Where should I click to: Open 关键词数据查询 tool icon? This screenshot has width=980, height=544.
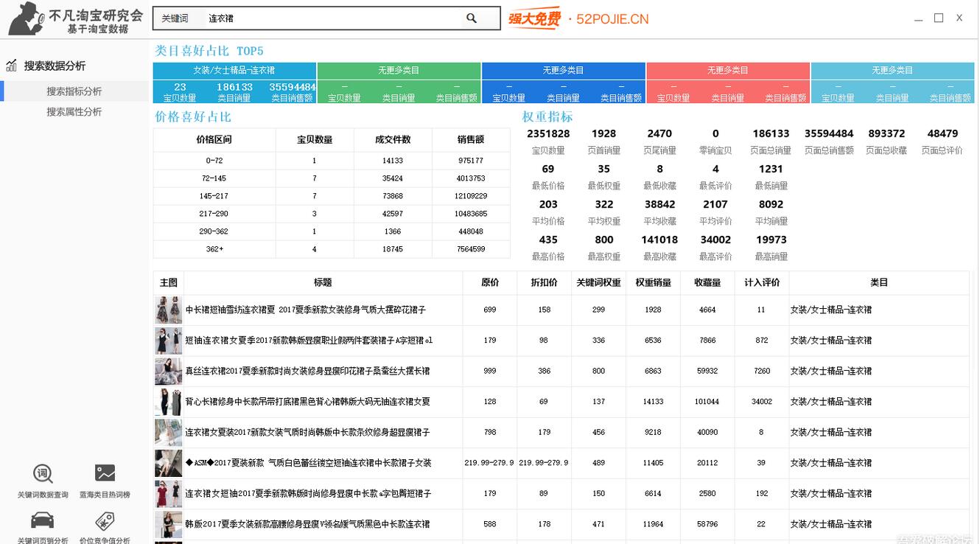coord(43,473)
